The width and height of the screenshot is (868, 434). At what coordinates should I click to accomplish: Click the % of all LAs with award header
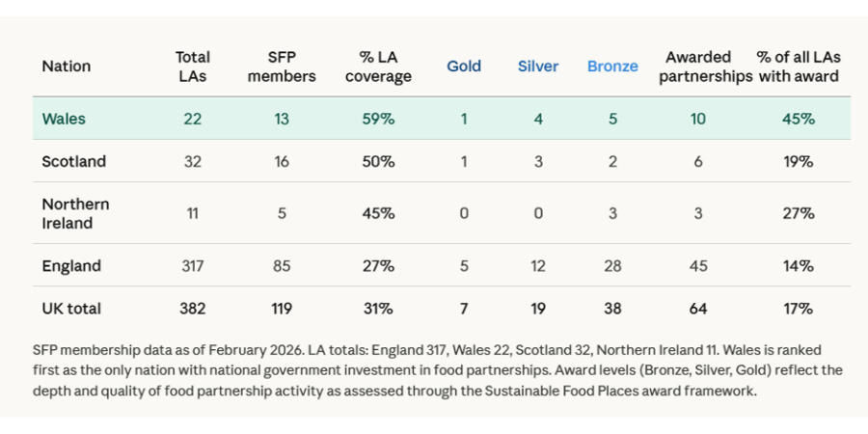[799, 67]
